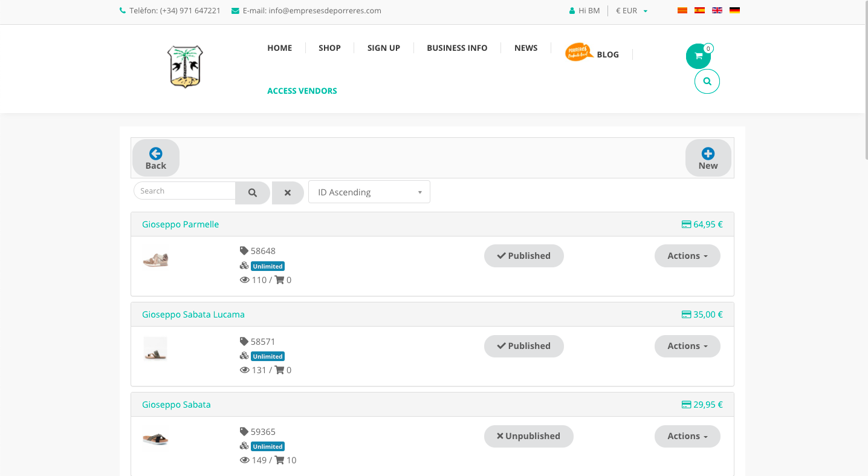Click the envelope icon next to E-mail

tap(235, 11)
